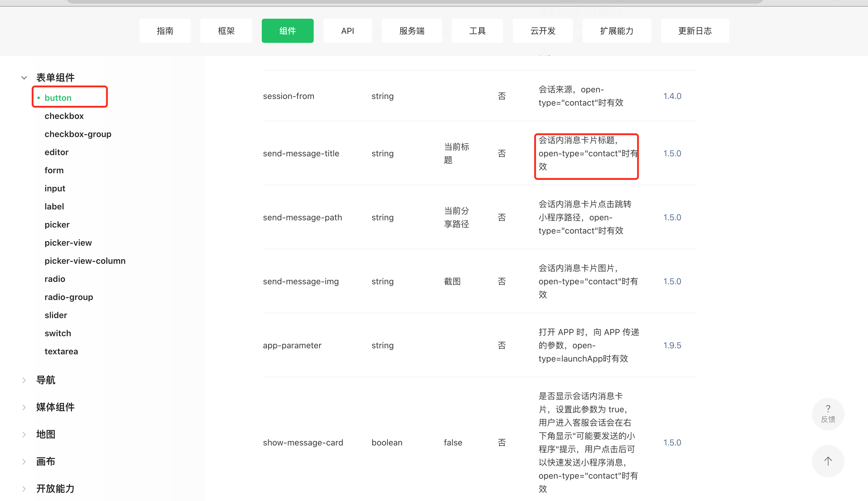The width and height of the screenshot is (868, 501).
Task: Click the scroll-to-top arrow button
Action: click(x=828, y=461)
